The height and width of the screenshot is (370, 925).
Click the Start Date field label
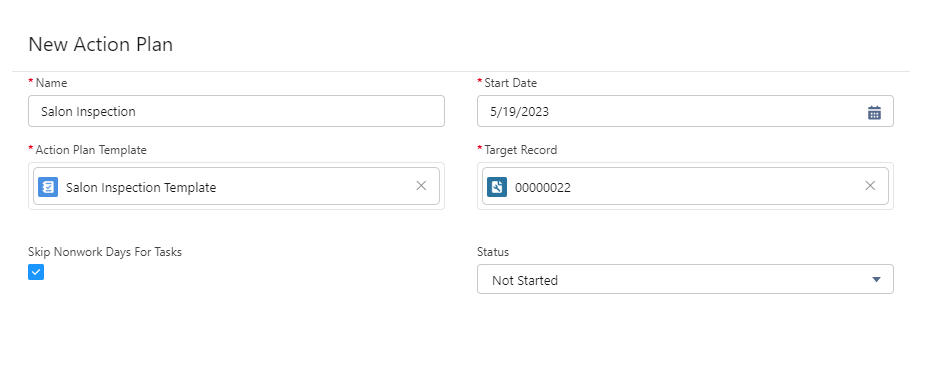(510, 83)
